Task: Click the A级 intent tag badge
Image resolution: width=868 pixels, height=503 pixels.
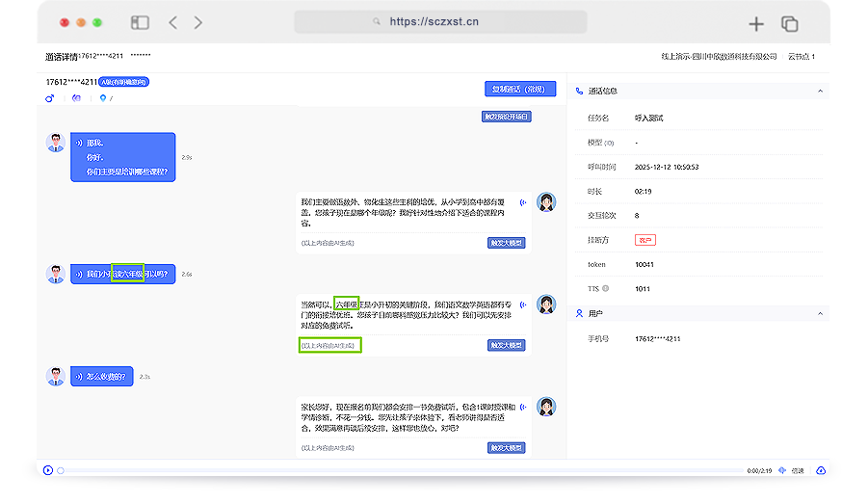Action: point(123,82)
